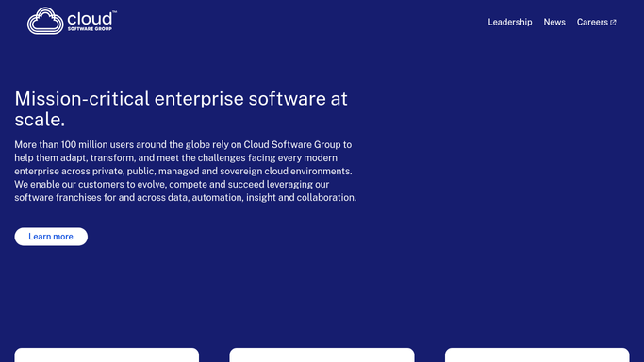Click the trademark symbol next to the logo

pos(115,12)
